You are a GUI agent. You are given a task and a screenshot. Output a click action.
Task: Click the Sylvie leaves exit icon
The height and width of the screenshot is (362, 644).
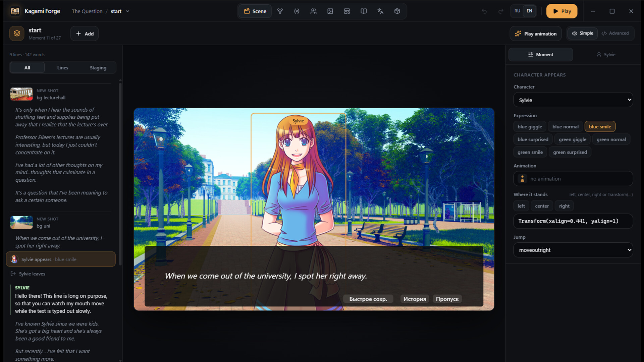pyautogui.click(x=13, y=274)
